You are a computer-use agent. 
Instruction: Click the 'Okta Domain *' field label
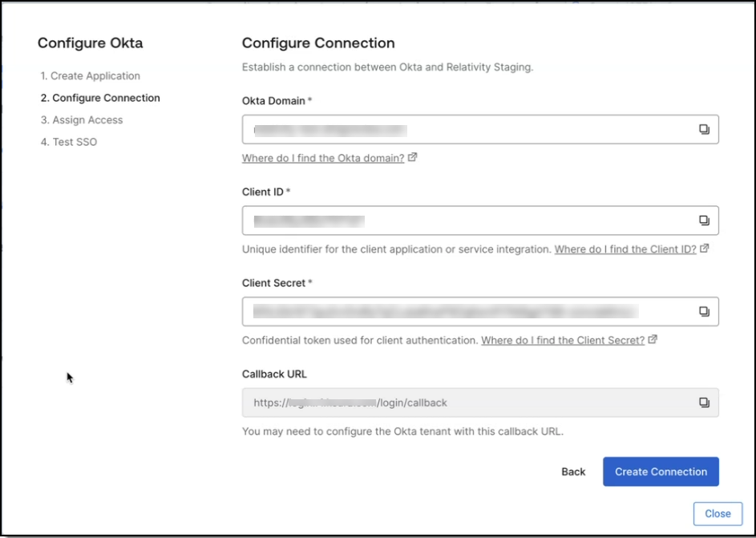pos(277,101)
